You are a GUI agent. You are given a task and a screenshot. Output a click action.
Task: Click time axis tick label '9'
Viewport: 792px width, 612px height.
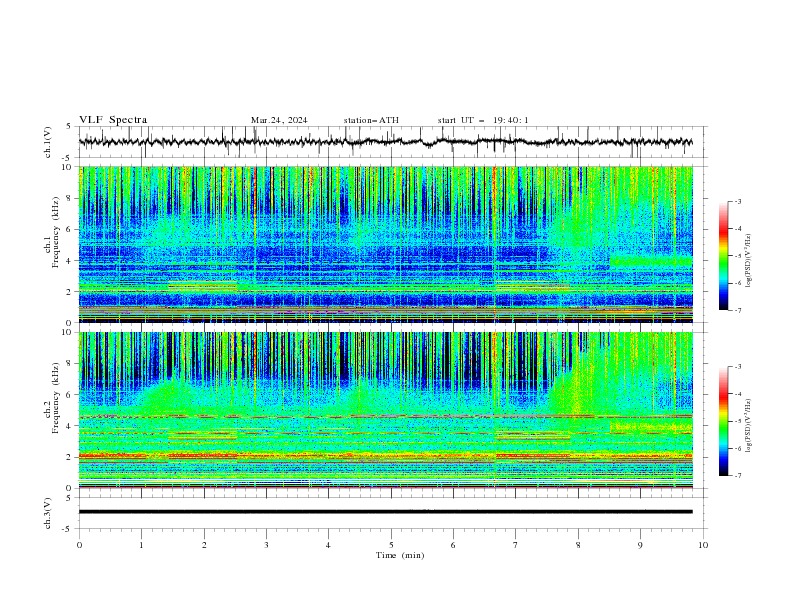click(640, 545)
